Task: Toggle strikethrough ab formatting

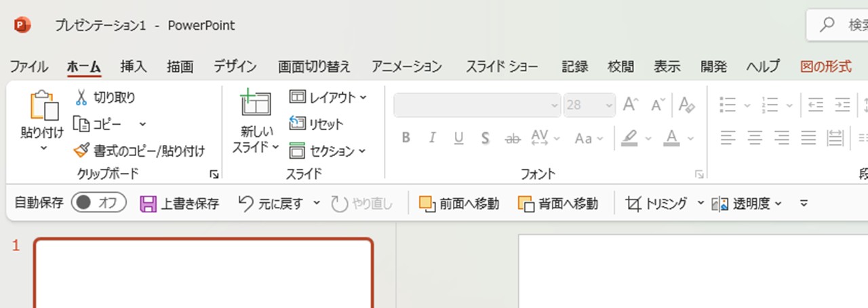Action: click(x=512, y=138)
